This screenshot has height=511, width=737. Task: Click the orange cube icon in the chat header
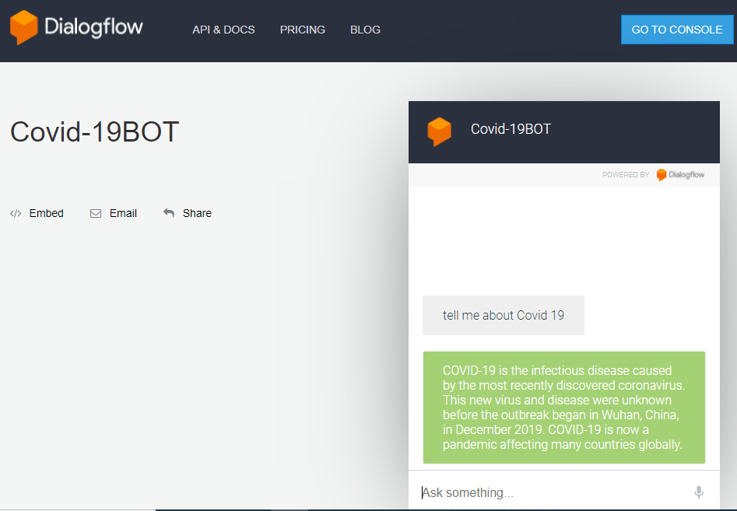click(439, 131)
